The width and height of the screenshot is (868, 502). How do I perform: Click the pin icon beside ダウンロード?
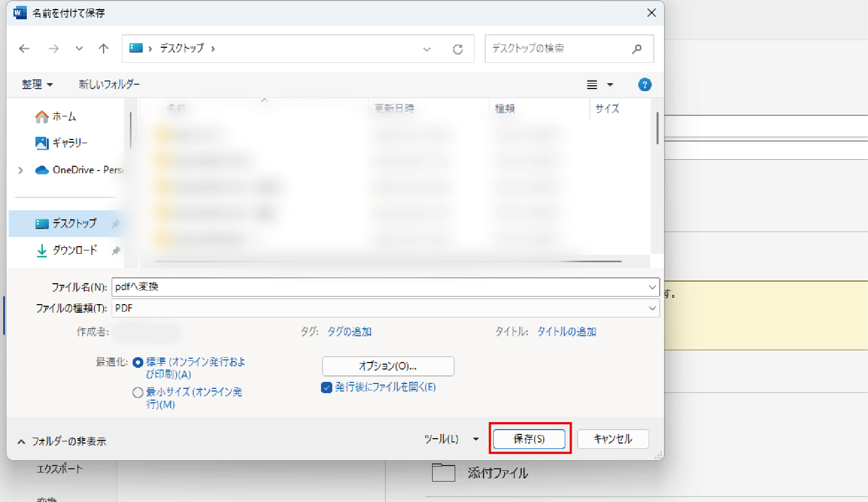[115, 250]
